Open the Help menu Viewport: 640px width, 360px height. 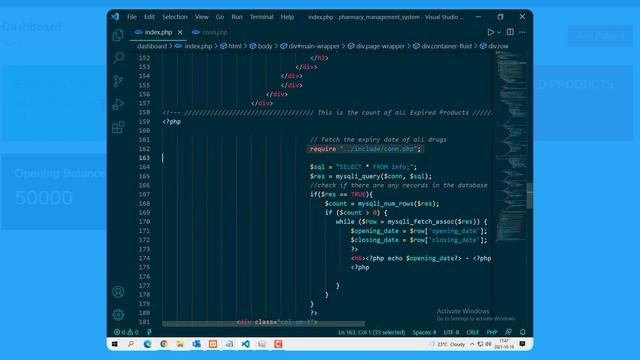point(287,17)
